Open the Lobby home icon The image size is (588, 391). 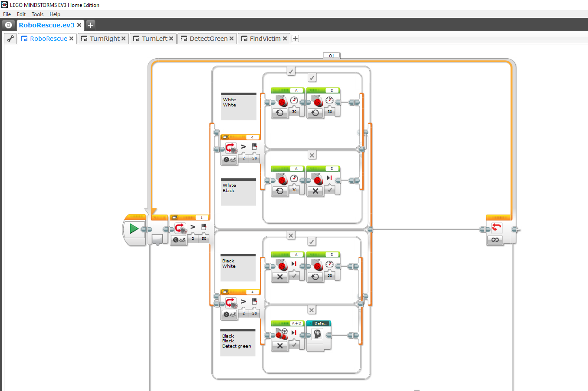(8, 25)
